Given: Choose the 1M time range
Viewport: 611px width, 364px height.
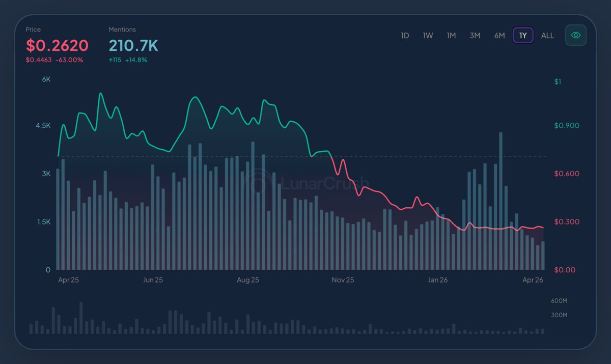Looking at the screenshot, I should point(451,36).
